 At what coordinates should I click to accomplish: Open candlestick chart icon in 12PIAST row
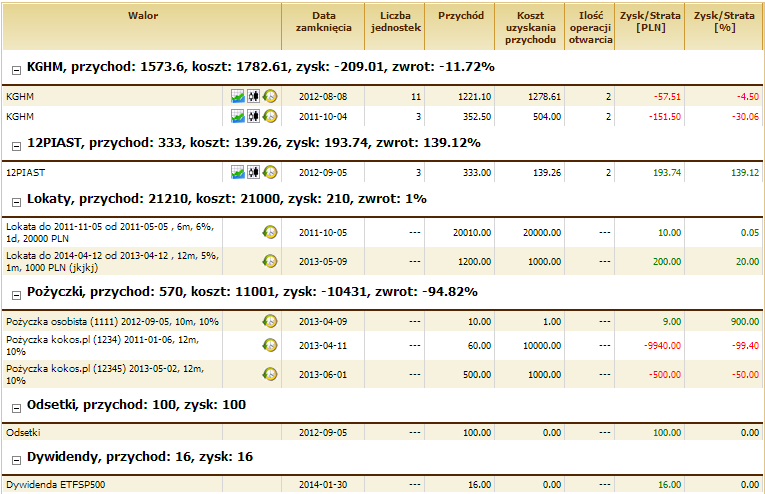[253, 173]
